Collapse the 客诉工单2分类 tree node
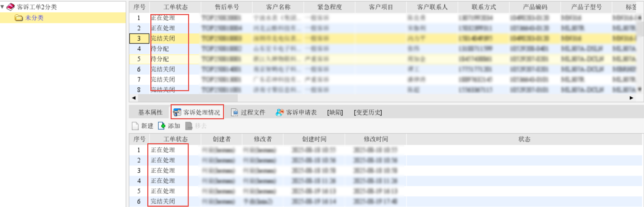Image resolution: width=644 pixels, height=207 pixels. point(2,7)
